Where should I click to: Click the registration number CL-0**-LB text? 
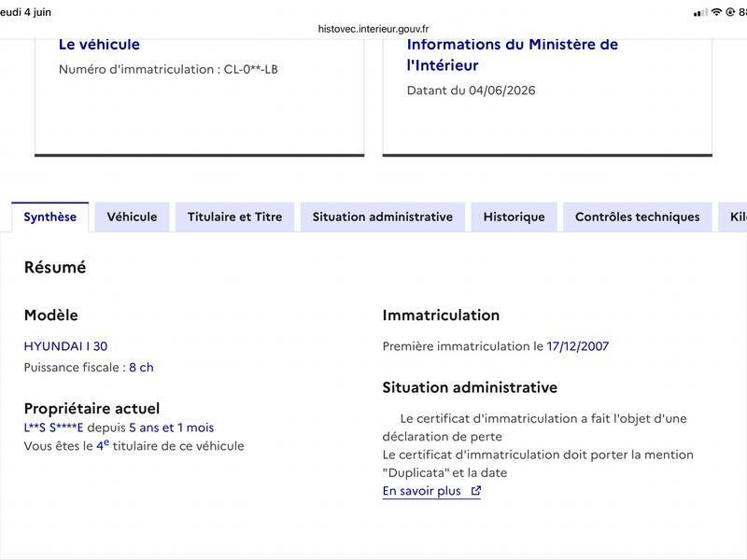[x=250, y=69]
